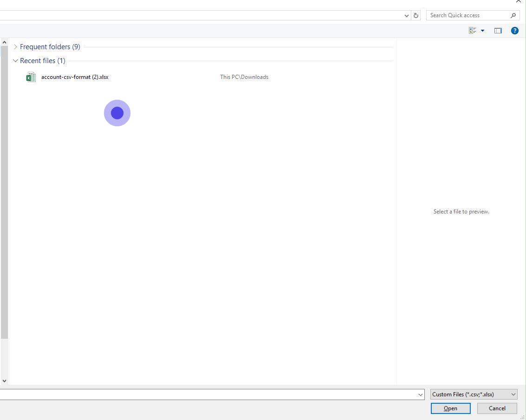This screenshot has width=526, height=420.
Task: Expand the Frequent folders group
Action: 15,47
